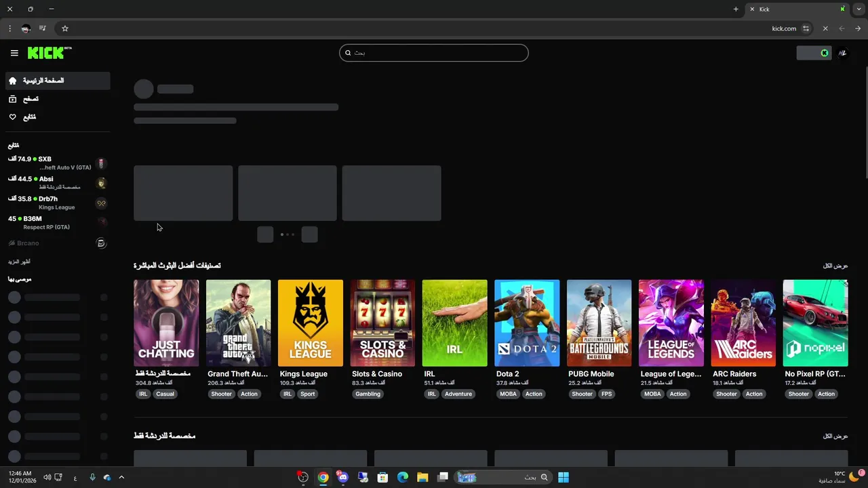Click the FPS tag under PUBG Mobile

pos(606,394)
